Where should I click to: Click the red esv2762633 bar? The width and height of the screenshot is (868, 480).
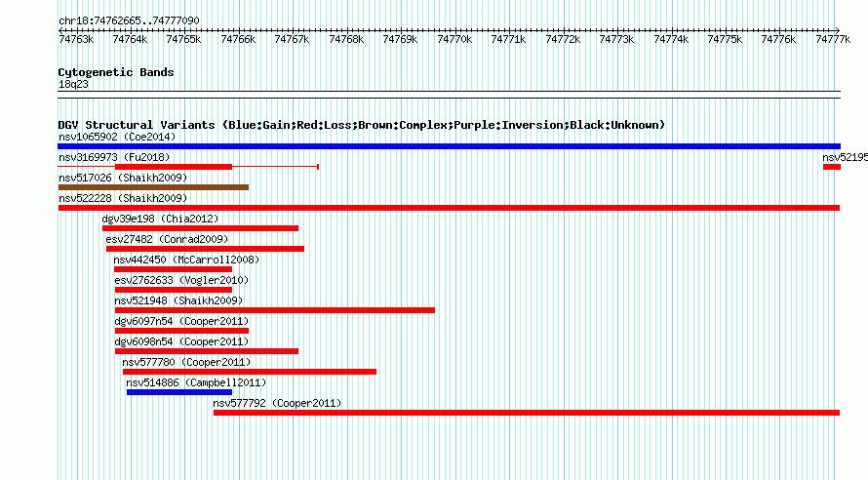[x=174, y=290]
